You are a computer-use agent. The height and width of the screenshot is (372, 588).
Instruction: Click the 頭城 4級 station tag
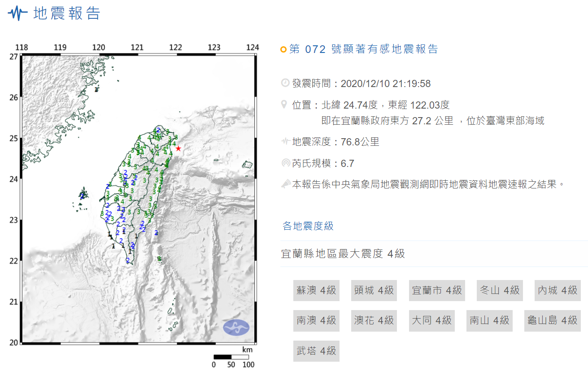pyautogui.click(x=374, y=290)
